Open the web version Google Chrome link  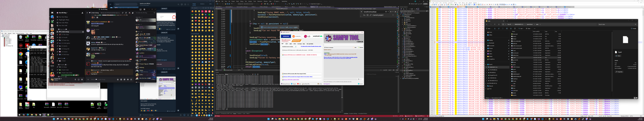click(311, 46)
